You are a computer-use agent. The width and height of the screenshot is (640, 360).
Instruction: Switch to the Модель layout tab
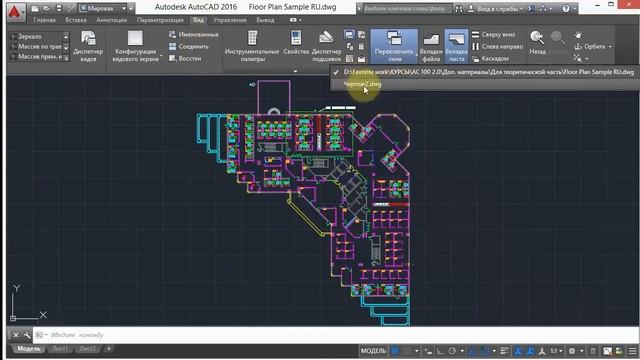tap(29, 349)
